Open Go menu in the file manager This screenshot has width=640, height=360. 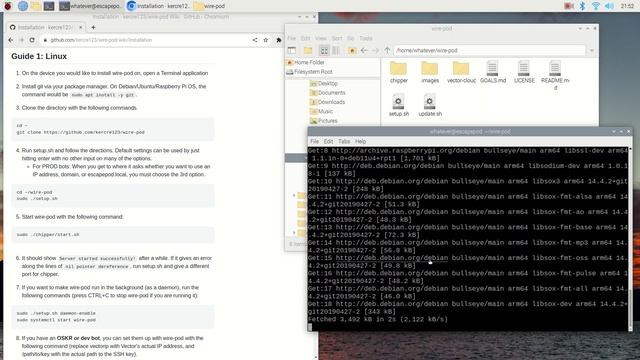(x=351, y=38)
